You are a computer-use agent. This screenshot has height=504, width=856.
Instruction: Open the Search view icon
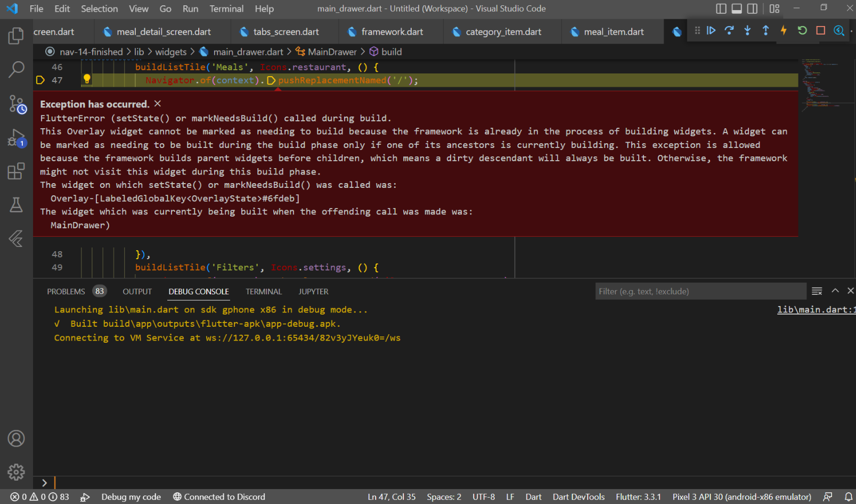pos(16,69)
